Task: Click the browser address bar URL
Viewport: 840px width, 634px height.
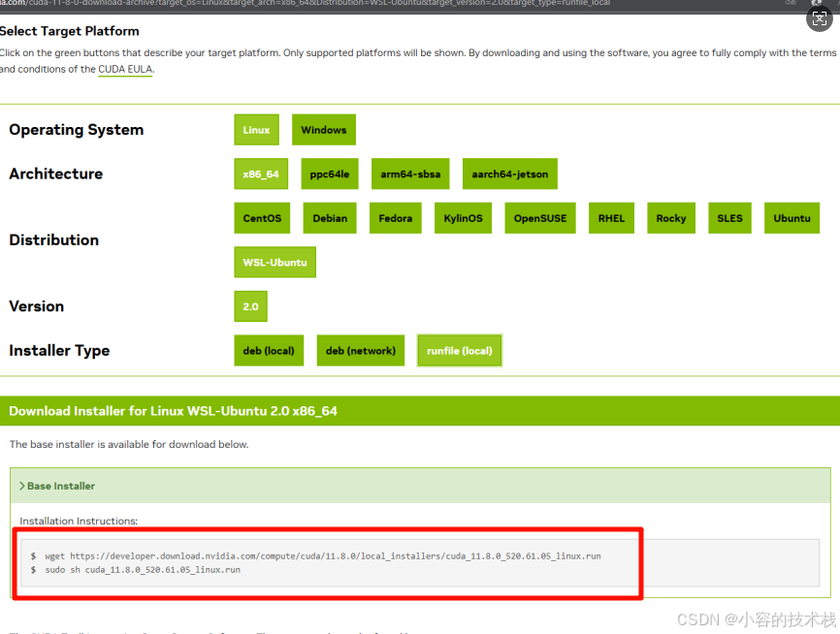Action: 305,3
